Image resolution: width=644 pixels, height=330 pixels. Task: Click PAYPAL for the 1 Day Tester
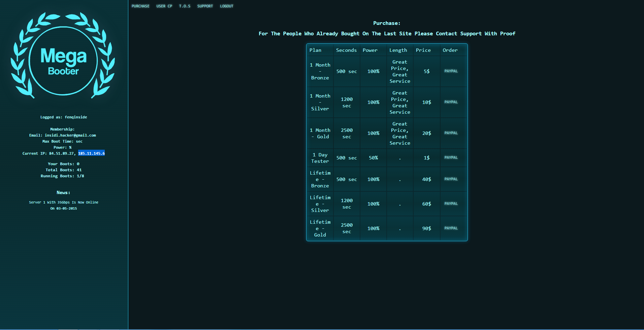tap(451, 158)
